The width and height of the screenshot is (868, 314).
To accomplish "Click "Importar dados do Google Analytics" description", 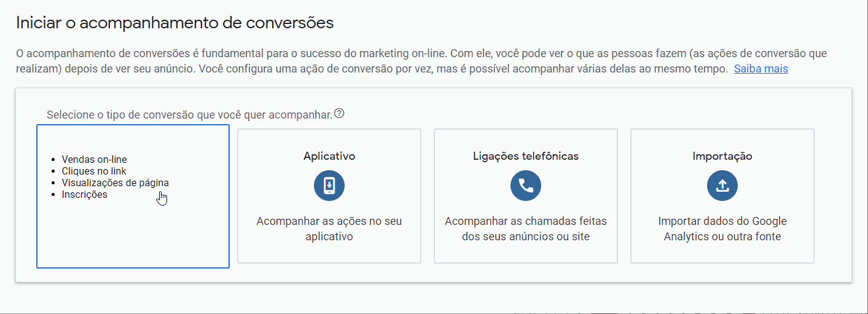I will [x=722, y=229].
